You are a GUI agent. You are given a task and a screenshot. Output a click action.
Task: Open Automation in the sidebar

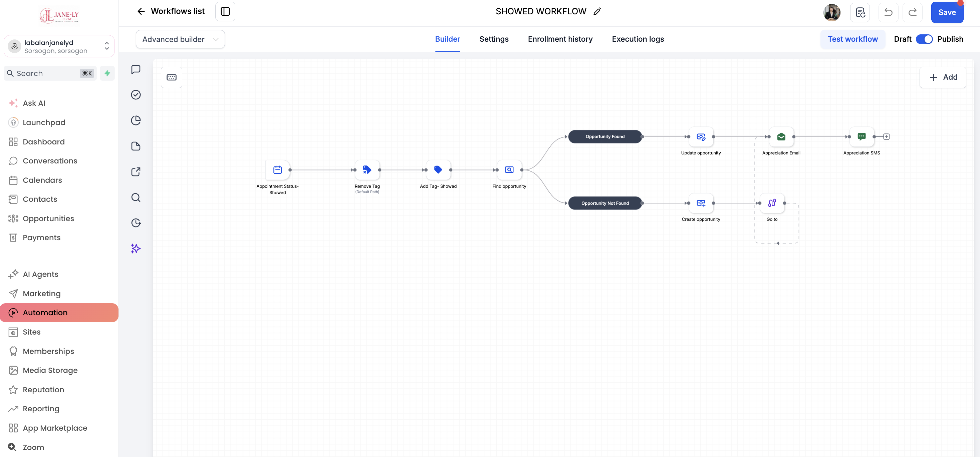point(59,313)
